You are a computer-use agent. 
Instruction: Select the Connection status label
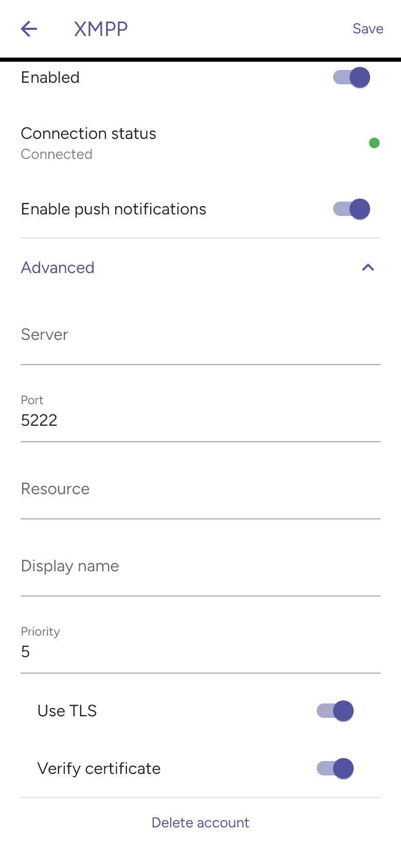[x=88, y=134]
